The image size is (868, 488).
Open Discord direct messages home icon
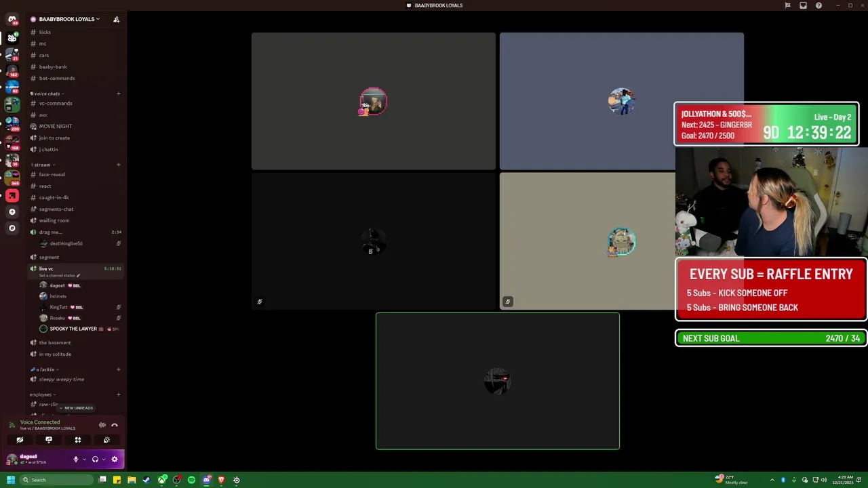click(12, 19)
